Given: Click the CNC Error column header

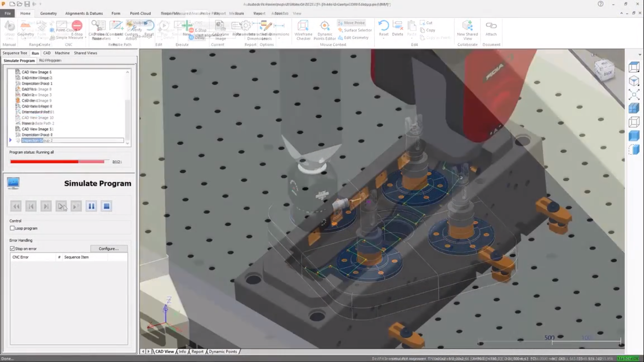Looking at the screenshot, I should tap(33, 257).
